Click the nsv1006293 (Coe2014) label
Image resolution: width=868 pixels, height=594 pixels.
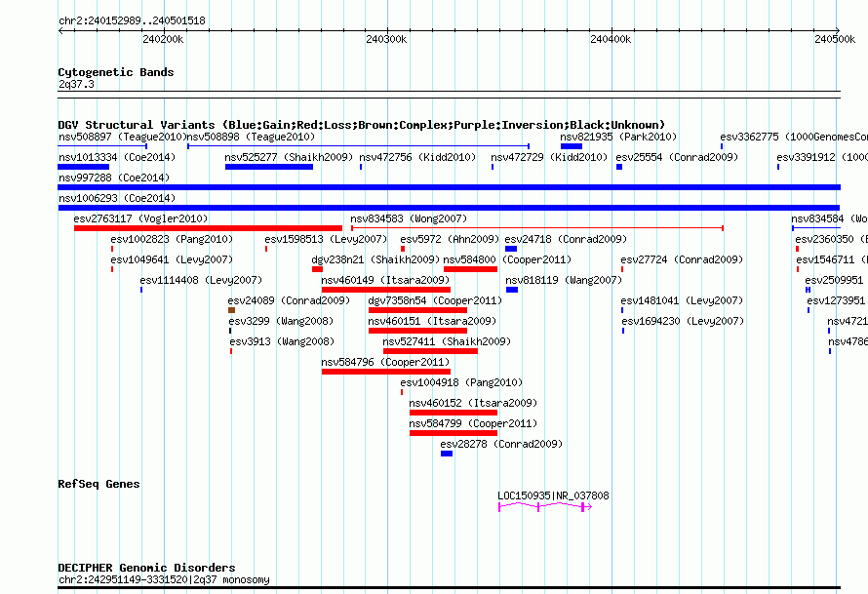click(x=116, y=198)
